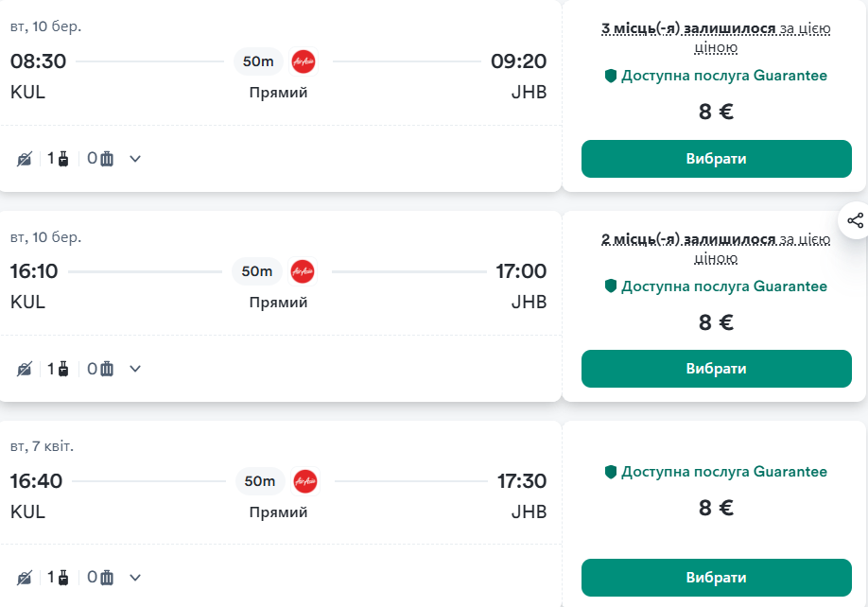The width and height of the screenshot is (868, 607).
Task: Open sharing via the share icon on right edge
Action: point(857,219)
